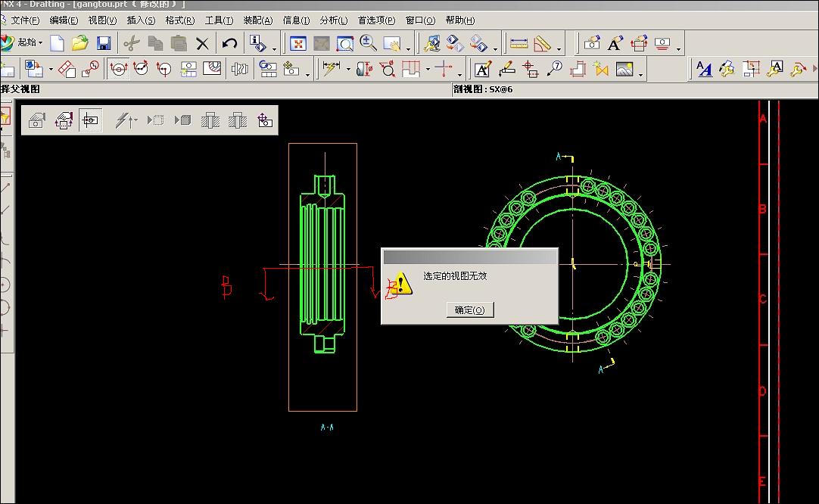Open the 编辑(E) Edit menu
Image resolution: width=819 pixels, height=504 pixels.
64,20
